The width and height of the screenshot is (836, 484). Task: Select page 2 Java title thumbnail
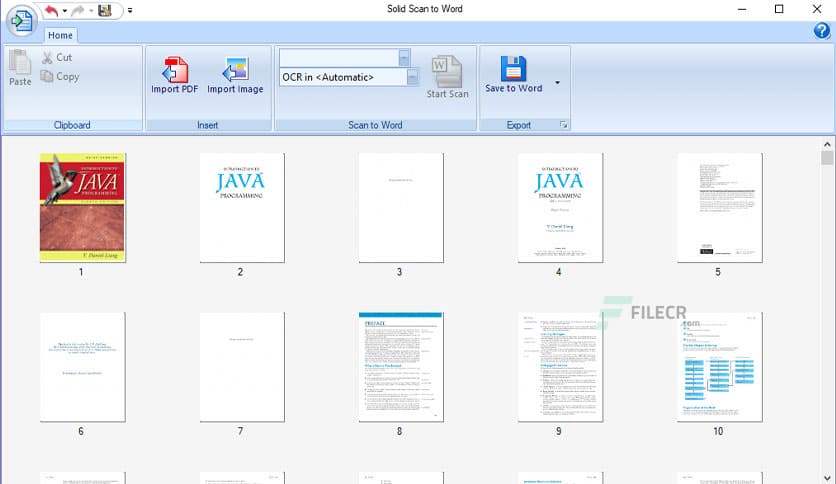(x=242, y=207)
